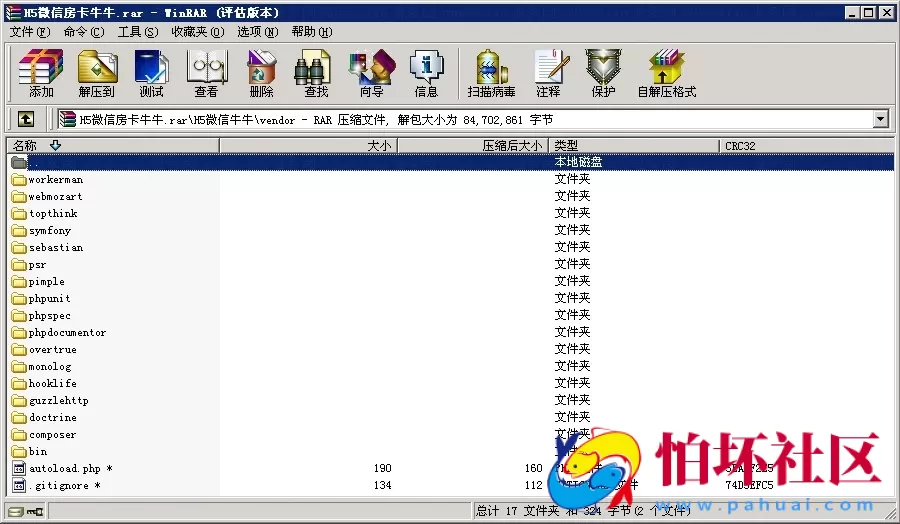Select the symfony folder

tap(50, 231)
